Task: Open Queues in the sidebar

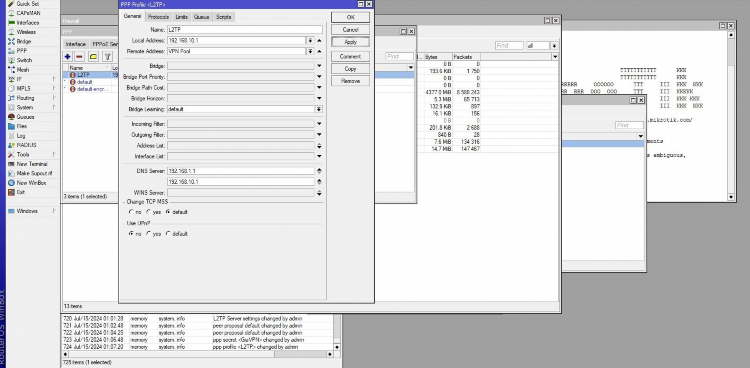Action: (25, 117)
